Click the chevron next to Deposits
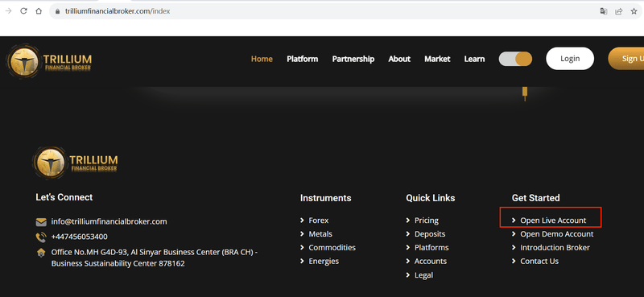The height and width of the screenshot is (297, 644). 408,234
